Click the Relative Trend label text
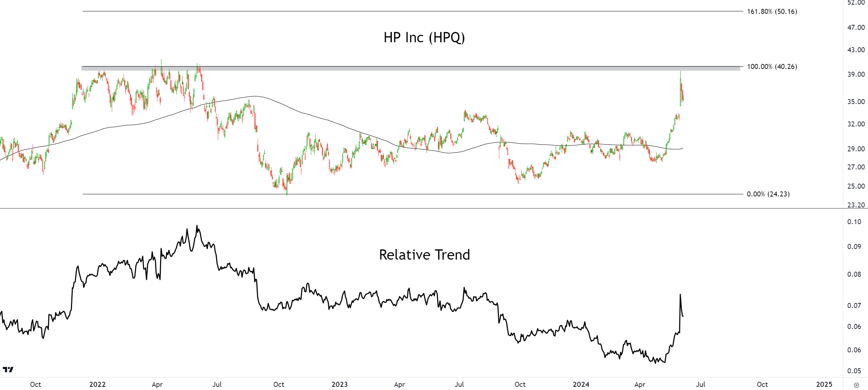The height and width of the screenshot is (390, 868). [x=424, y=255]
